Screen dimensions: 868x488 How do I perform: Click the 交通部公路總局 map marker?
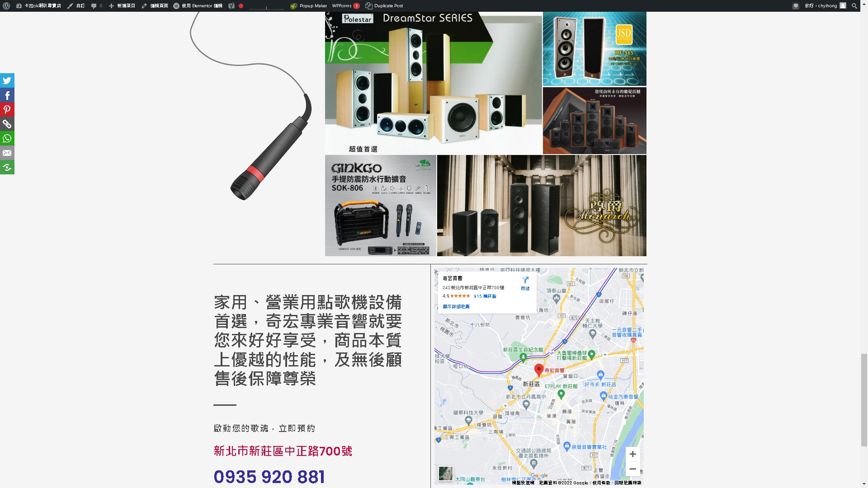[x=534, y=463]
